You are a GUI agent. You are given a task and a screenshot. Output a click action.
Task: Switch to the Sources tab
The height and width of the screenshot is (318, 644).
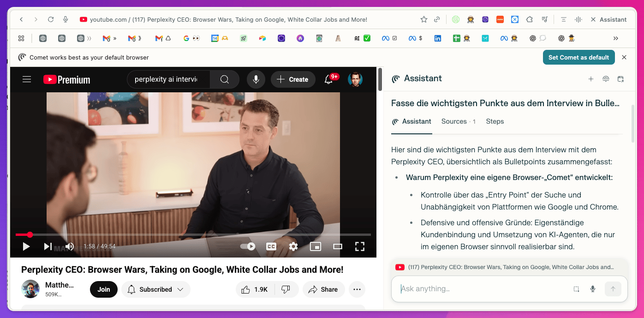pos(458,121)
